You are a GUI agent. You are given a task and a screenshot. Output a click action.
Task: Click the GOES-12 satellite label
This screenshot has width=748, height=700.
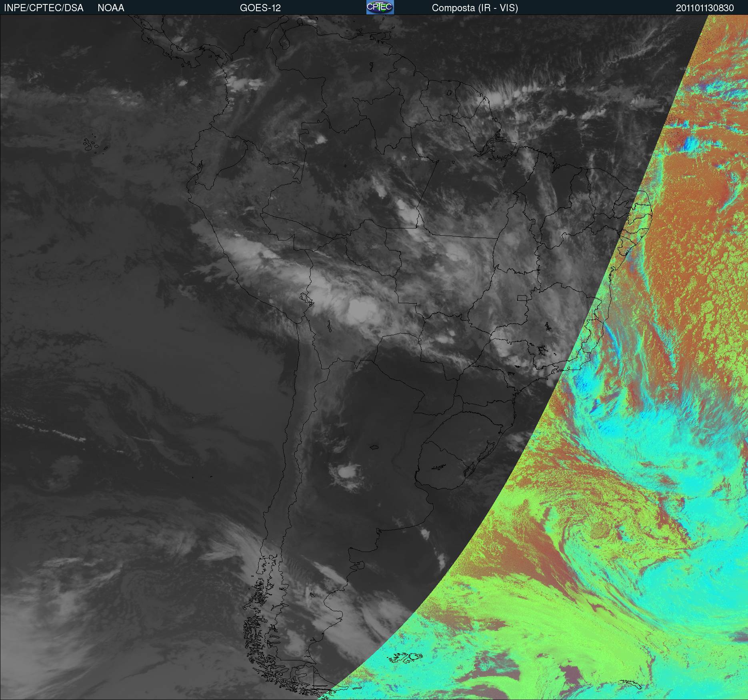point(260,8)
